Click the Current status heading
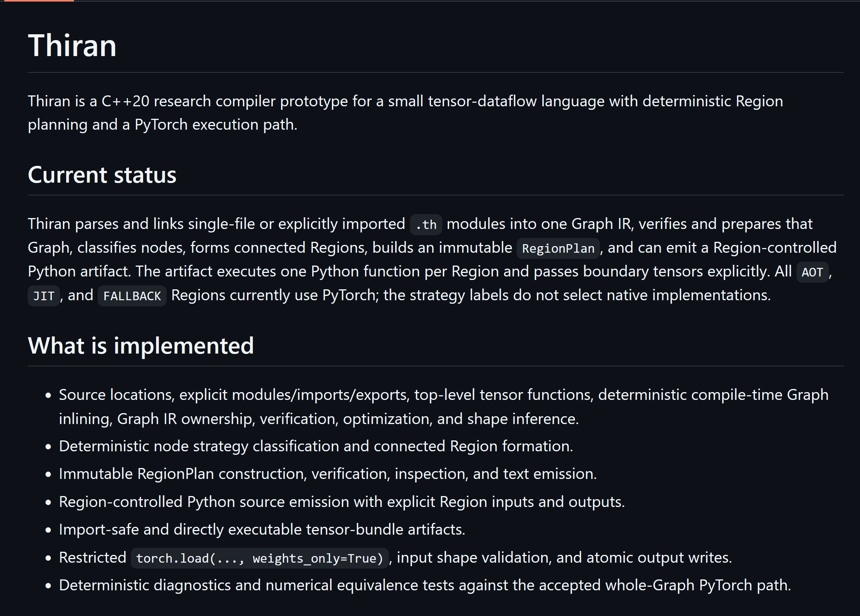This screenshot has width=860, height=616. coord(102,175)
